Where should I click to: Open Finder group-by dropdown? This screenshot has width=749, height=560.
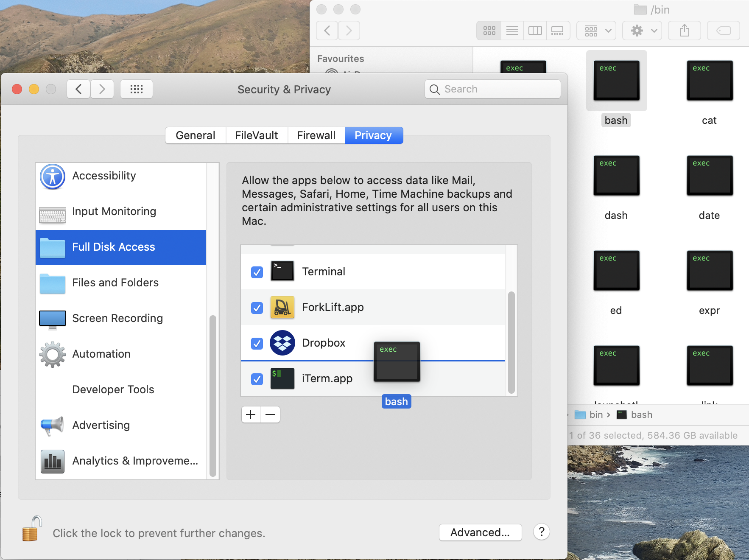[x=596, y=31]
